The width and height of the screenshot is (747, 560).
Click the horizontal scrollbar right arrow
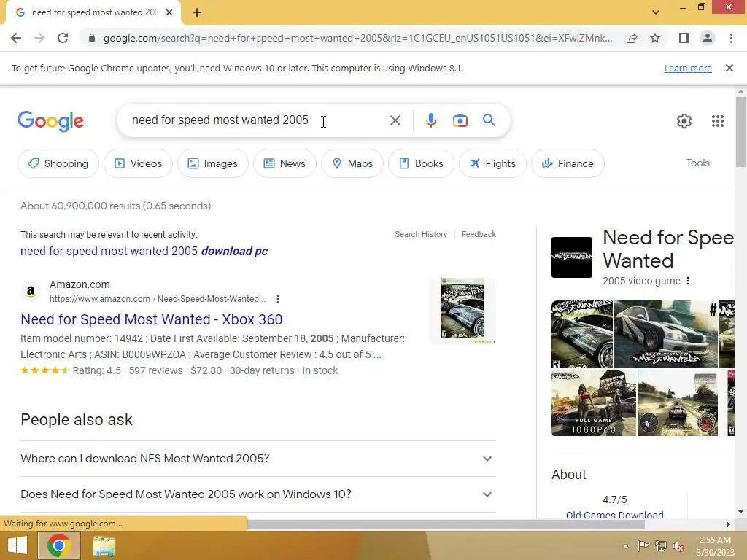coord(728,524)
